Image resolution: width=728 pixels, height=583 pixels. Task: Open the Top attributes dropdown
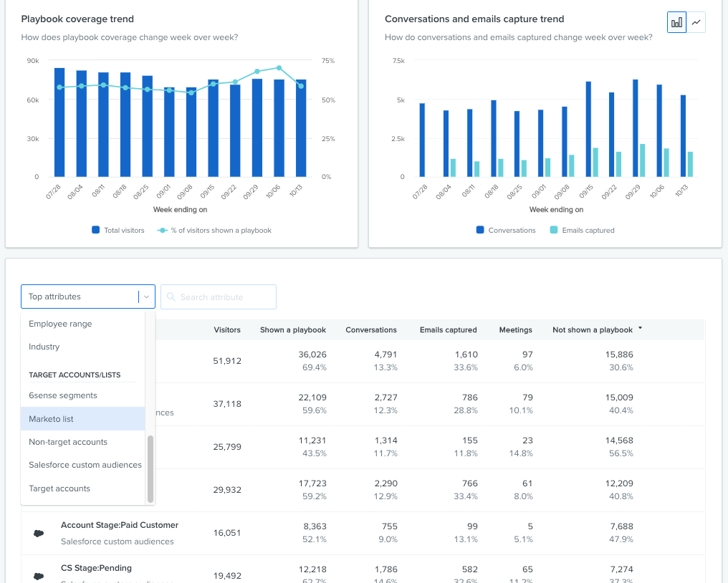click(x=87, y=297)
